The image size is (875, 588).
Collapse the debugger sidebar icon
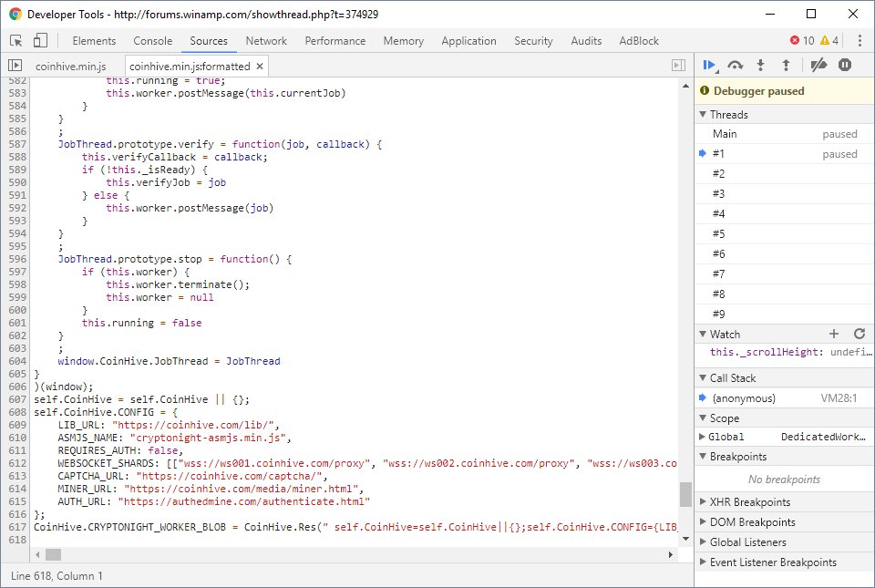click(678, 66)
